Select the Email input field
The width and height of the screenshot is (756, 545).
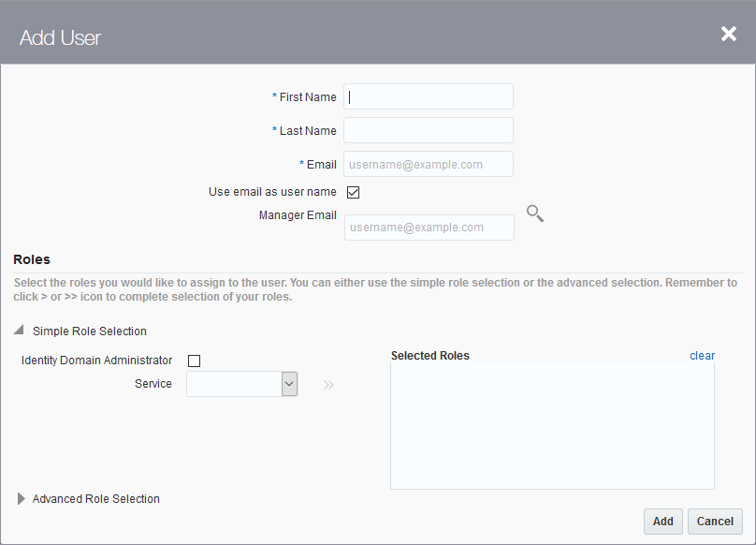tap(429, 164)
